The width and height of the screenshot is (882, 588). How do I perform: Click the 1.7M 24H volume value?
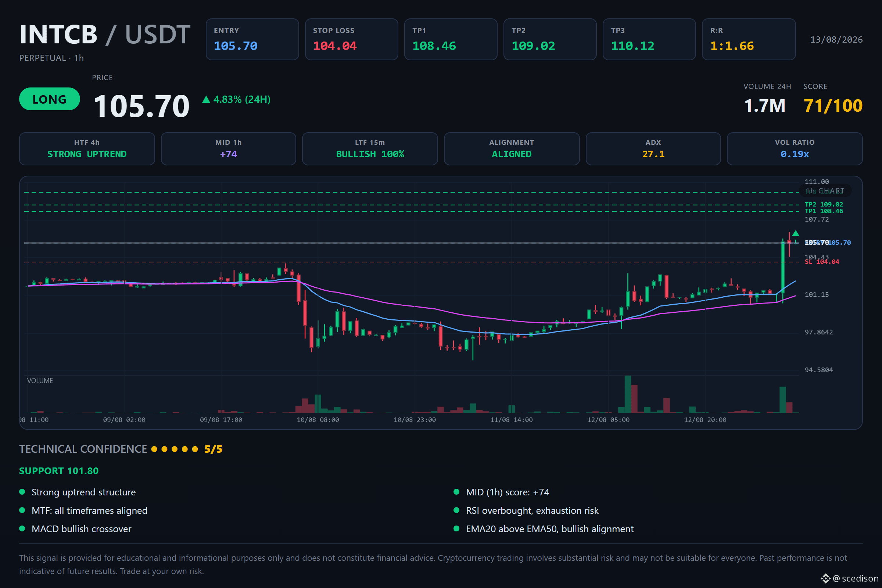click(x=765, y=106)
